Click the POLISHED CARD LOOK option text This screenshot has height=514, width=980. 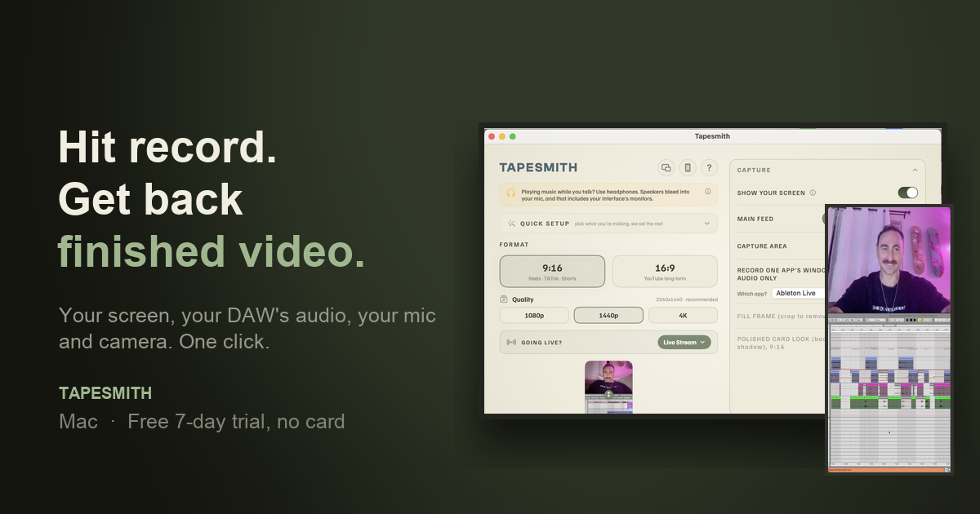pyautogui.click(x=782, y=342)
